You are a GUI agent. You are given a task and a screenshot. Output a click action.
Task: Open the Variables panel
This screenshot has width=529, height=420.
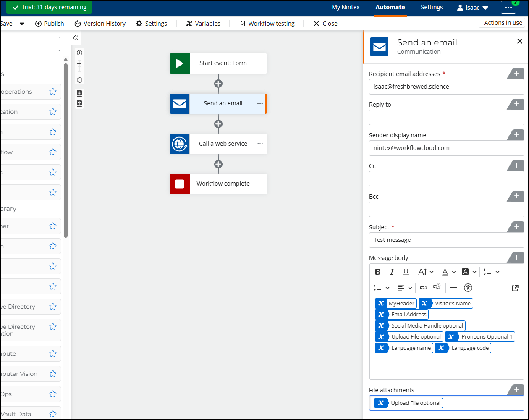[x=203, y=24]
